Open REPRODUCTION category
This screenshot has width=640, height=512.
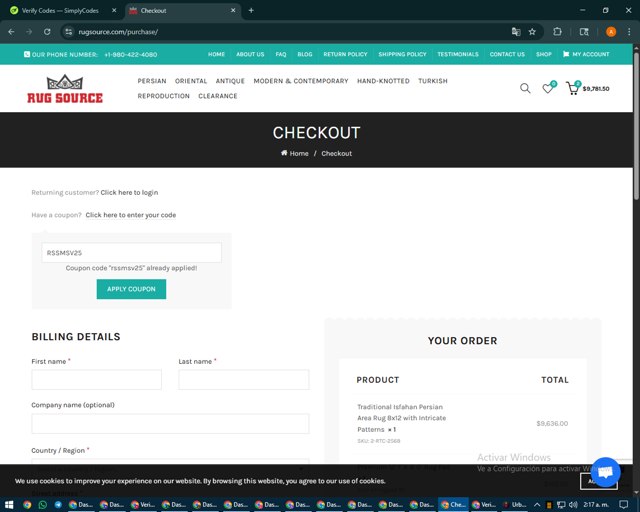point(164,96)
